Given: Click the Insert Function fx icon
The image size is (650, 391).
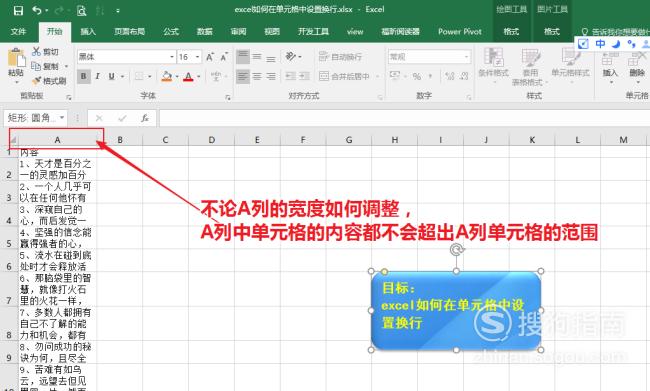Looking at the screenshot, I should coord(145,118).
